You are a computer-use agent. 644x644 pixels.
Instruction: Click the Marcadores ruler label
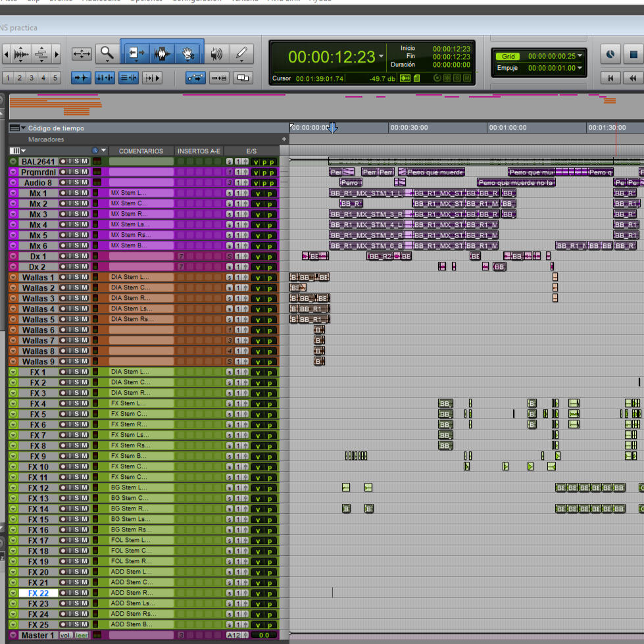pos(46,139)
